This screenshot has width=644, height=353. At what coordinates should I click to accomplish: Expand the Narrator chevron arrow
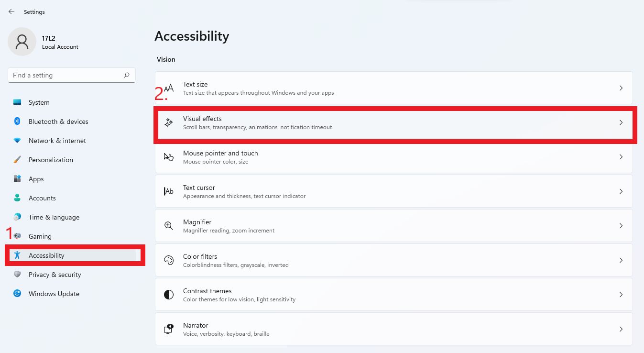621,329
